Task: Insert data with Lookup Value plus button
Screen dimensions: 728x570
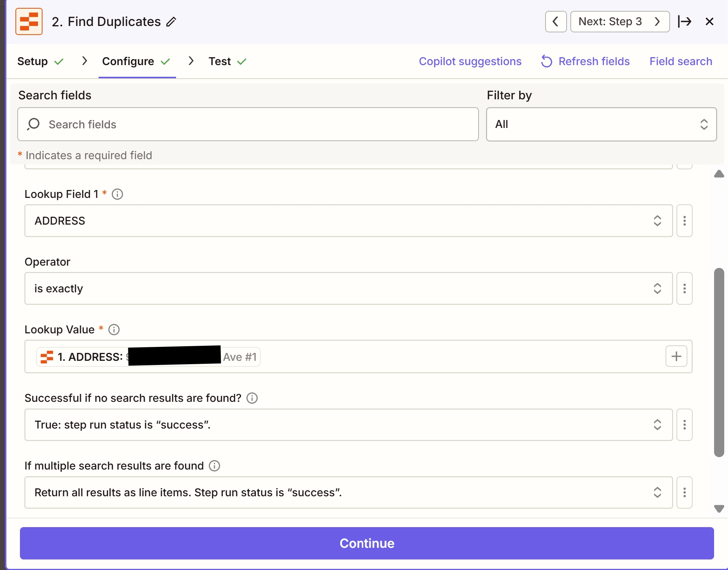Action: click(x=676, y=356)
